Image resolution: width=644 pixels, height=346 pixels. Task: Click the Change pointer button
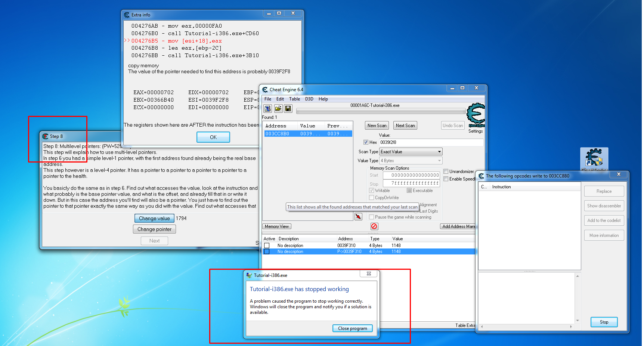click(x=154, y=229)
